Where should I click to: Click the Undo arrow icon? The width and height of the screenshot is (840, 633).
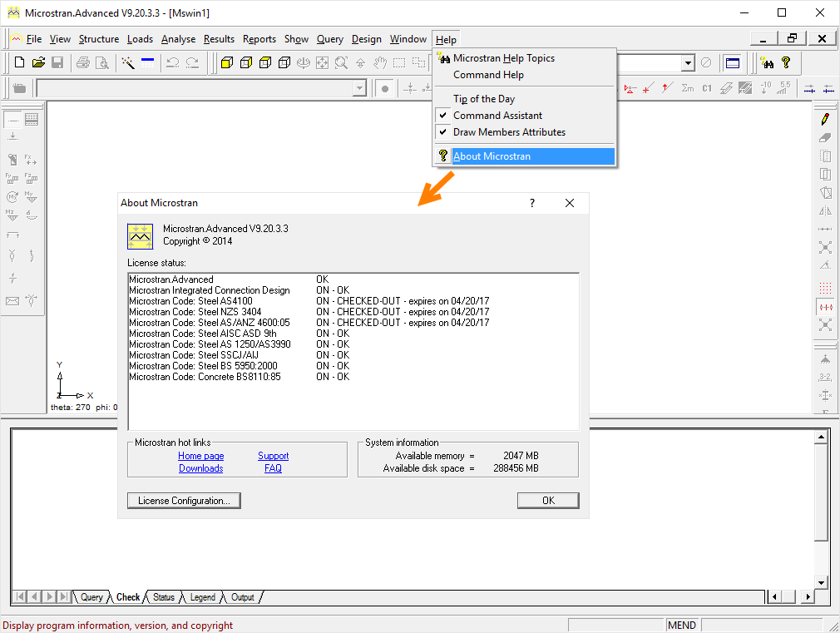coord(172,62)
